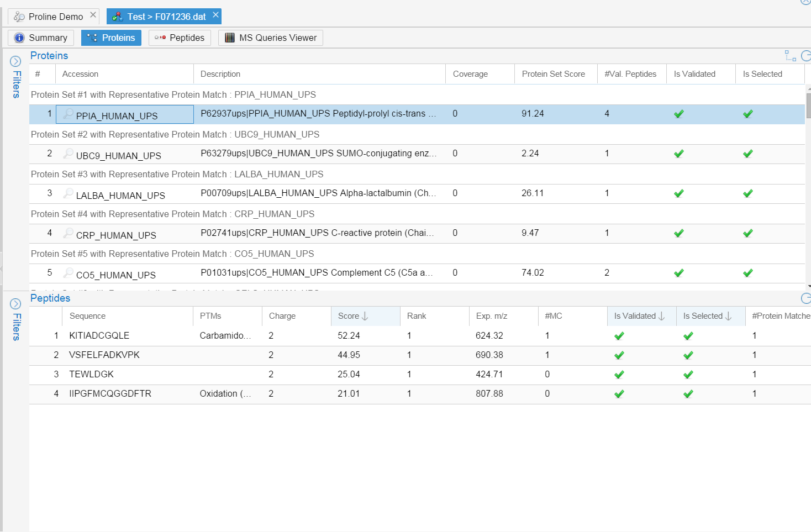
Task: Click magnifier icon next to UBC9_HUMAN_UPS
Action: (68, 154)
